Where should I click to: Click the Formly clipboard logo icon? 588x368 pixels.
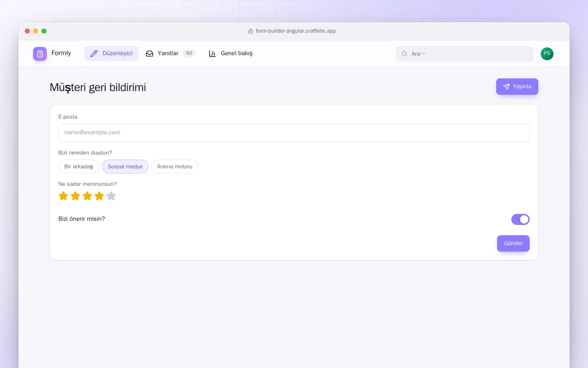tap(40, 54)
